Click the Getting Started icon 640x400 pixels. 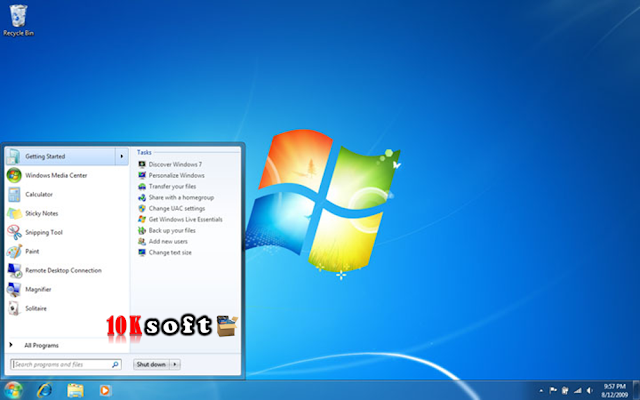(13, 157)
